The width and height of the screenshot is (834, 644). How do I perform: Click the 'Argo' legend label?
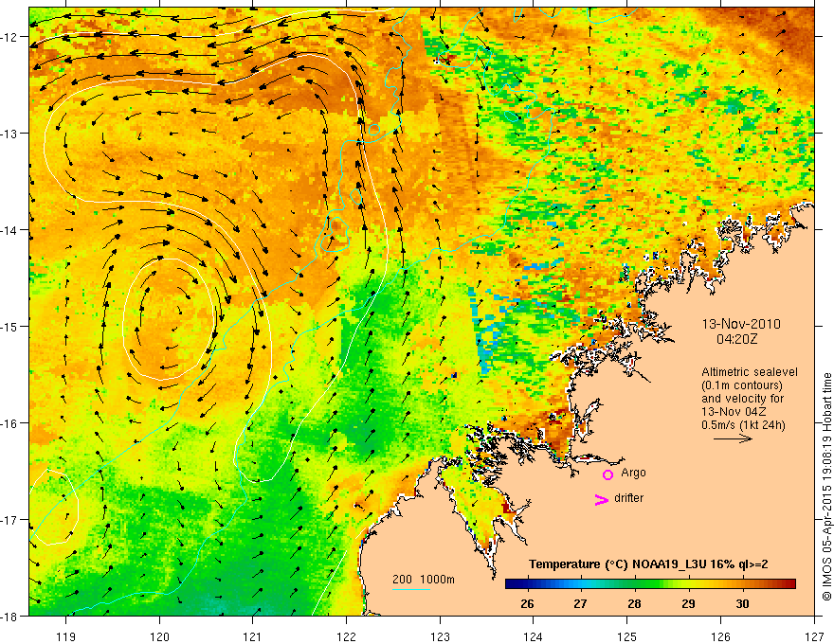click(633, 473)
